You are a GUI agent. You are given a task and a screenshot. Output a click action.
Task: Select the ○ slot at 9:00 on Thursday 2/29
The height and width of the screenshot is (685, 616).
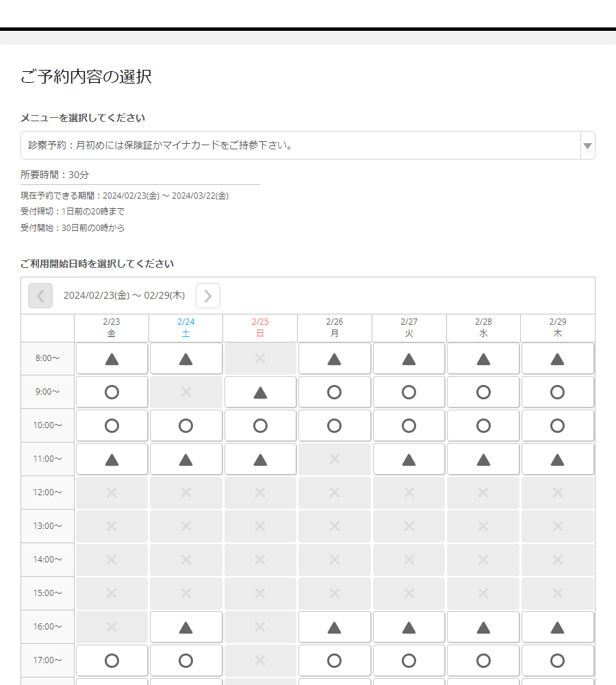[x=558, y=392]
